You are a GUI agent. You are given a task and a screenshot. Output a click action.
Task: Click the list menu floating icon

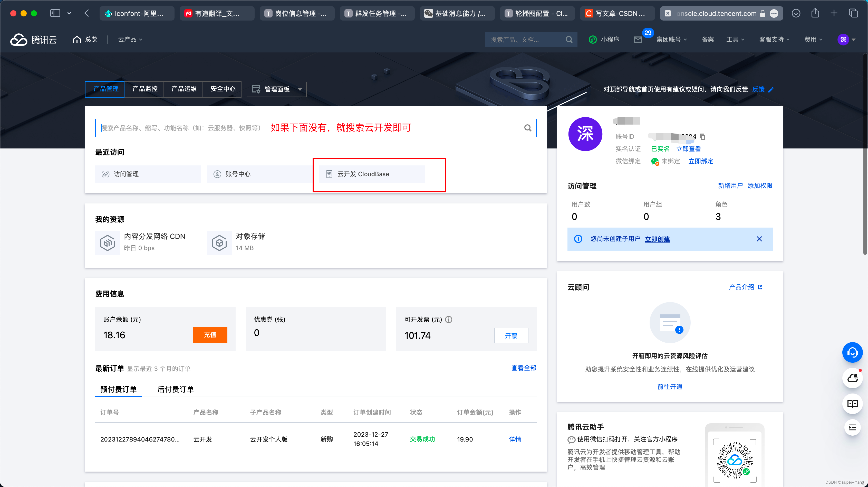point(852,427)
